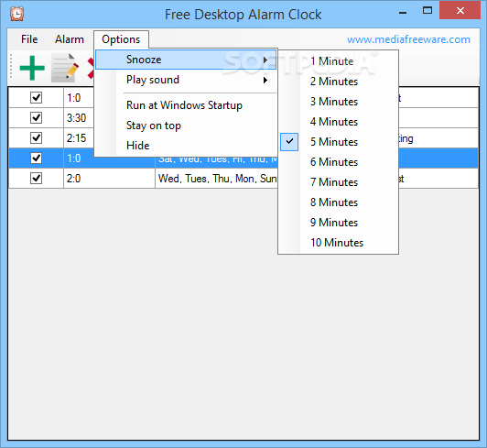Toggle the 2:0 alarm checkbox
487x448 pixels.
(x=36, y=178)
